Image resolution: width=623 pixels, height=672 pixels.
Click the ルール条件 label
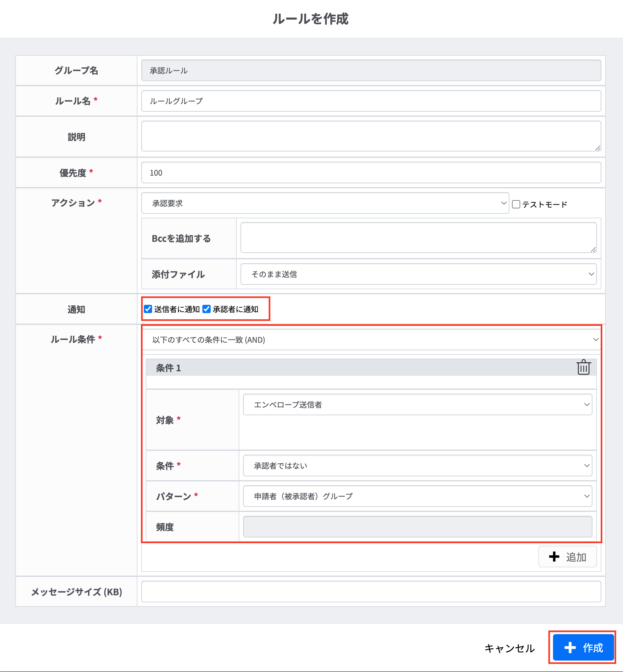[x=73, y=339]
